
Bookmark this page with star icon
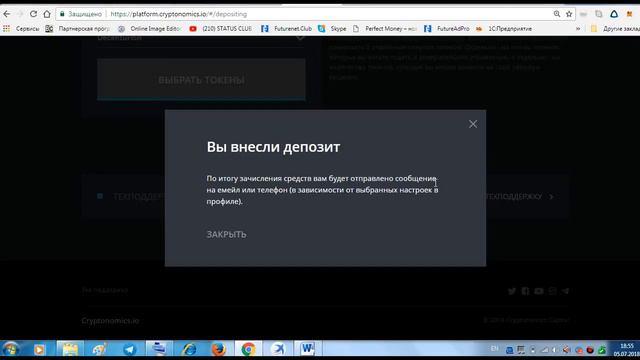point(569,14)
